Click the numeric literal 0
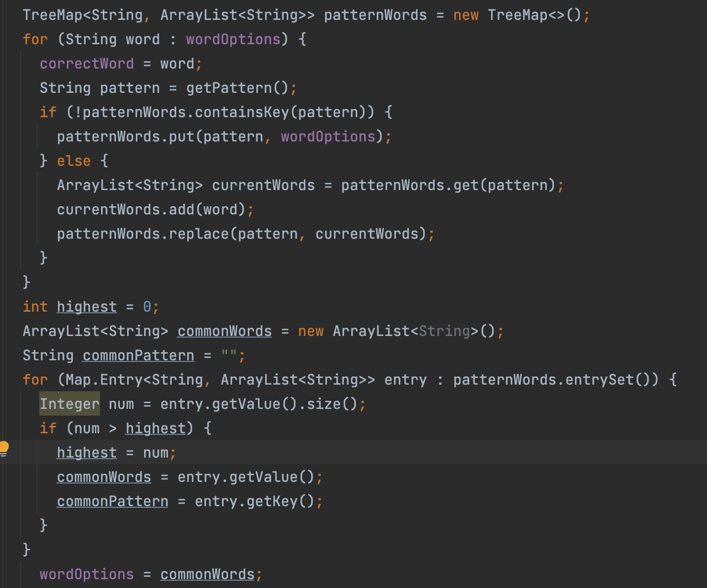The width and height of the screenshot is (707, 588). 147,307
